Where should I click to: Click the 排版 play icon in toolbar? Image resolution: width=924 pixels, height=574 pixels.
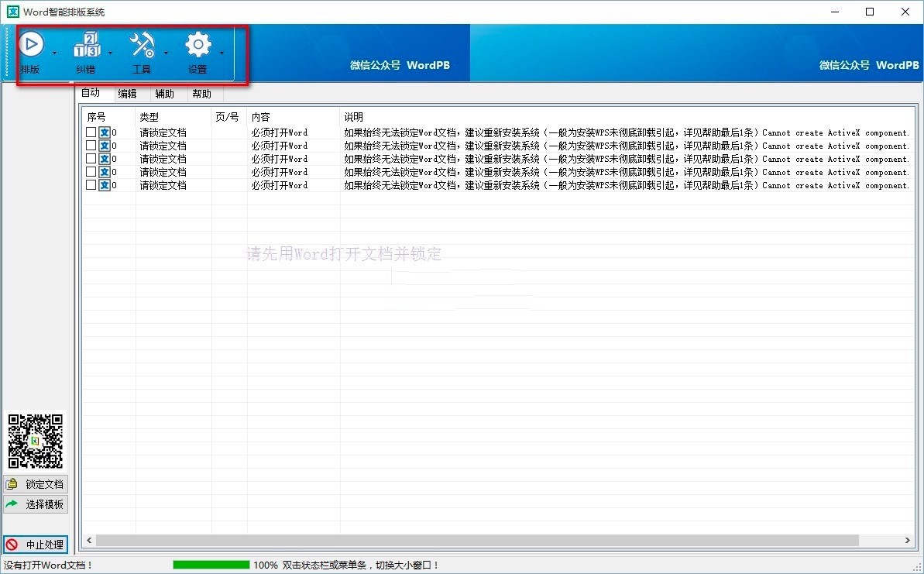31,44
